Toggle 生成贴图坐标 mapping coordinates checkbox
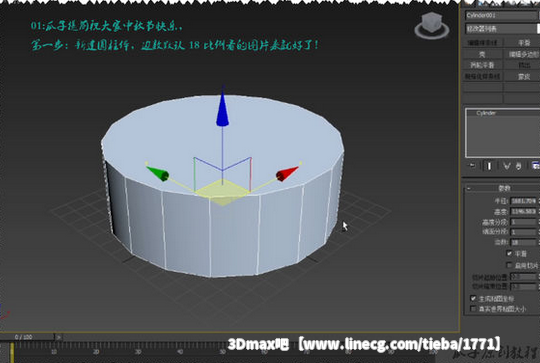The height and width of the screenshot is (363, 540). tap(473, 298)
